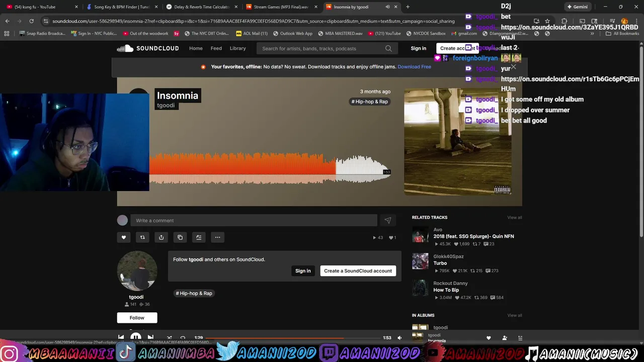Toggle repeat in the player bar
Image resolution: width=644 pixels, height=362 pixels.
(183, 338)
